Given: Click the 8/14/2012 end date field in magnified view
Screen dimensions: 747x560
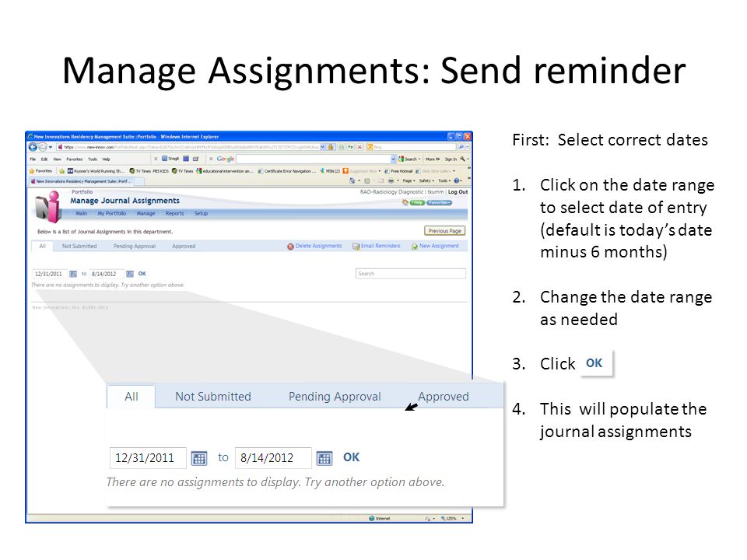Looking at the screenshot, I should click(273, 458).
